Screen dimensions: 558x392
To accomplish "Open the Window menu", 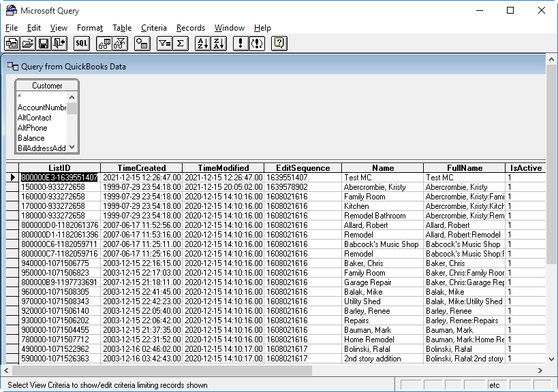I will (x=229, y=28).
